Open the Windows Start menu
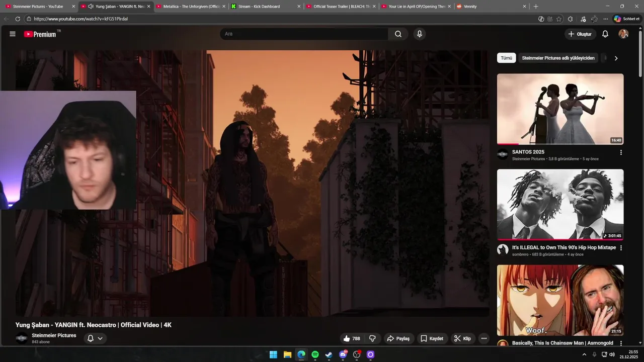The image size is (644, 362). 273,354
